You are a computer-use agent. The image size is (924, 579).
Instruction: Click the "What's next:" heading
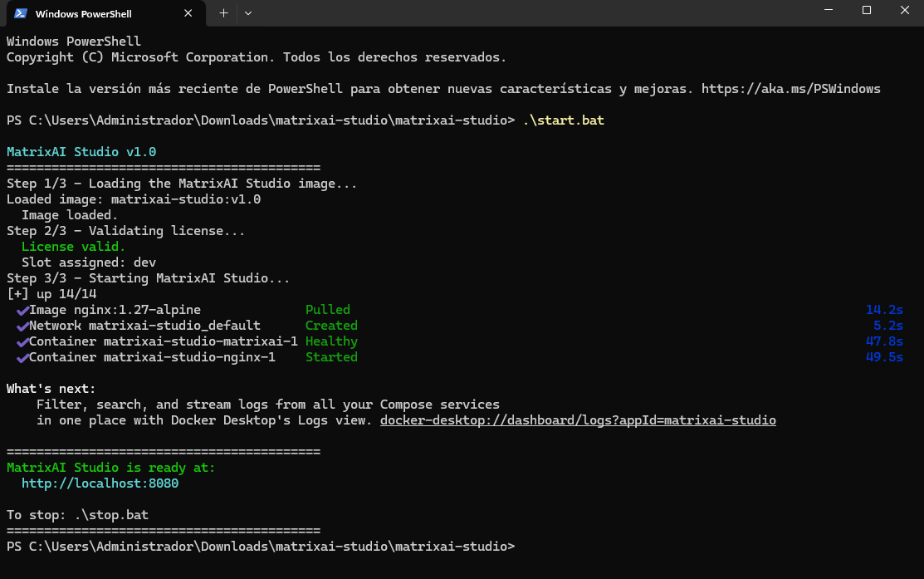coord(51,389)
